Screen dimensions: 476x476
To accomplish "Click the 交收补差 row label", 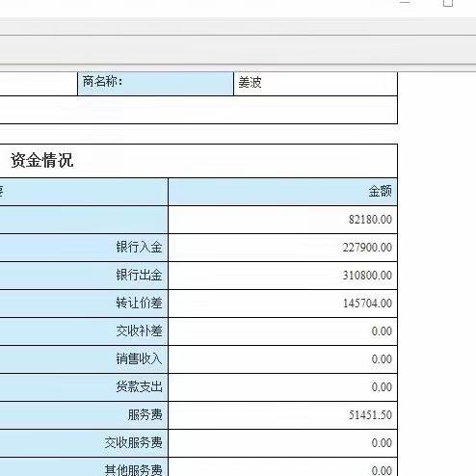I will [x=139, y=331].
